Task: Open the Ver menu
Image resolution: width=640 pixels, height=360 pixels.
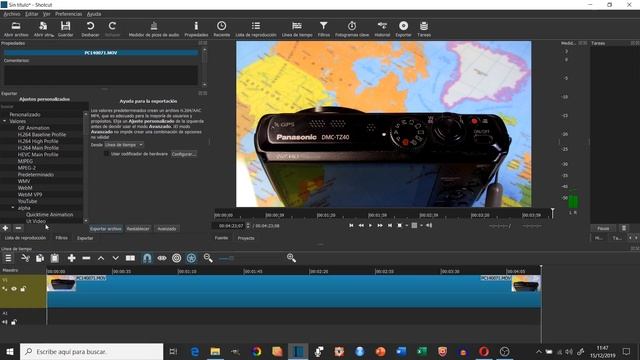Action: [47, 14]
